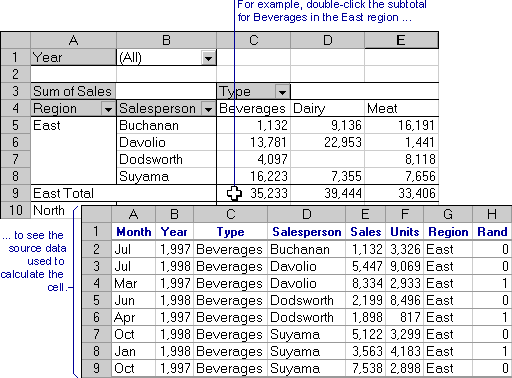Select cell with value 1,441

point(401,143)
